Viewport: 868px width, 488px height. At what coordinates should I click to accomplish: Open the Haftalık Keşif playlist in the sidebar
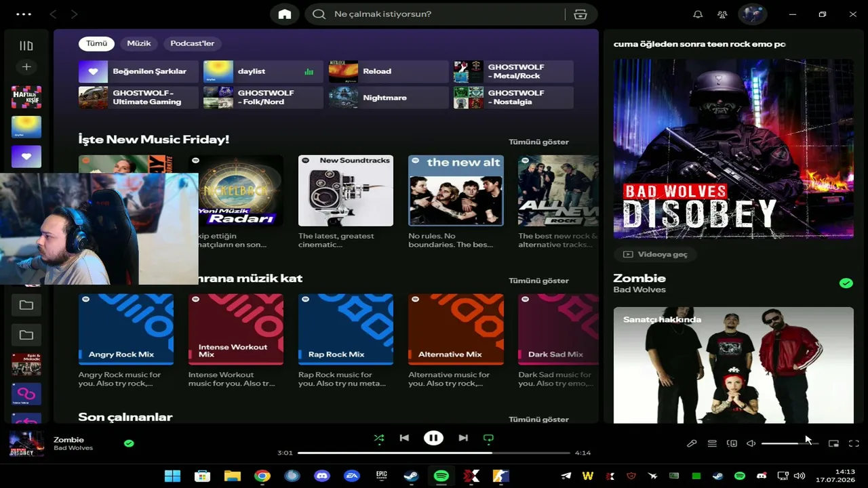pos(26,97)
